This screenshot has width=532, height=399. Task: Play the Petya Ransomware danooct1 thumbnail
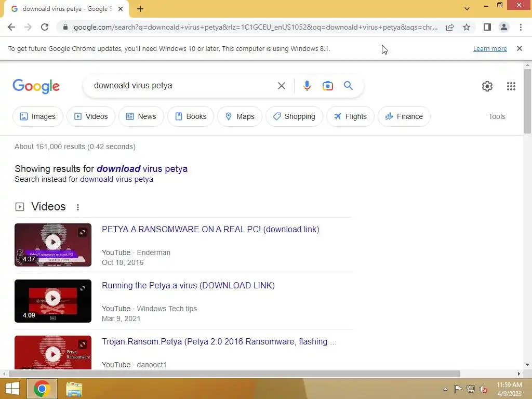click(x=53, y=353)
